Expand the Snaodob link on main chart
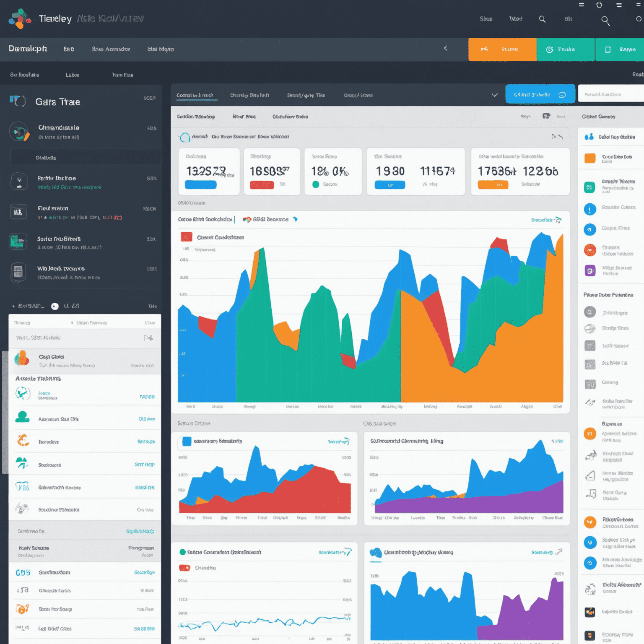Image resolution: width=644 pixels, height=644 pixels. pos(546,220)
